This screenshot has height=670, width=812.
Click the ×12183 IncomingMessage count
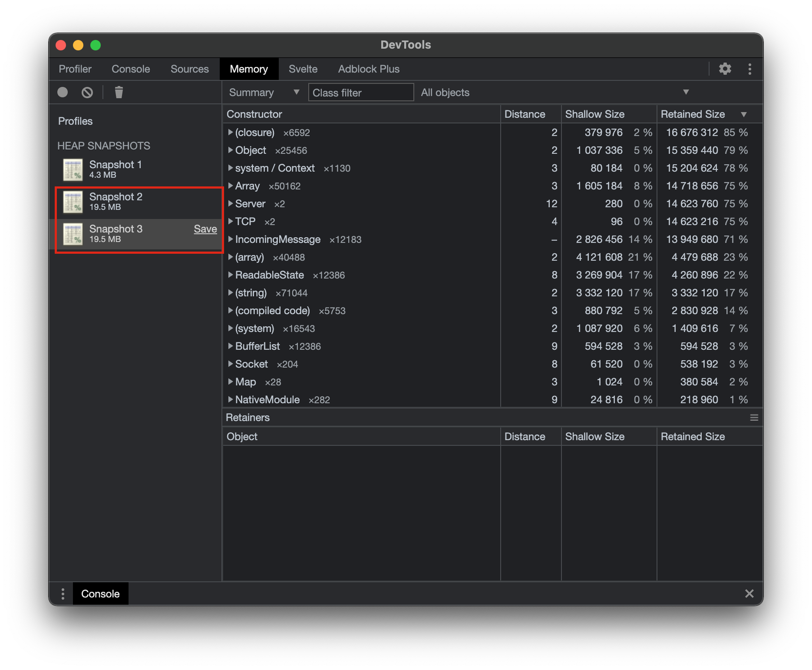[345, 239]
